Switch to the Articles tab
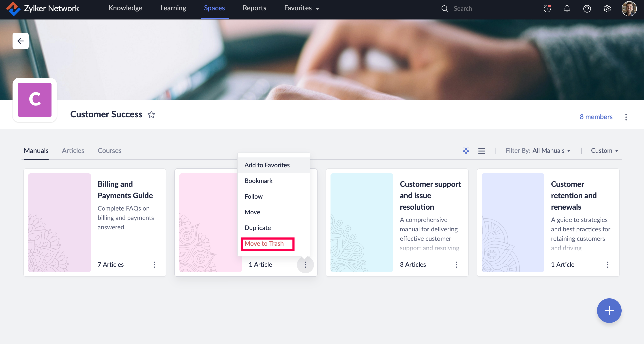Screen dimensions: 644x344 (x=73, y=151)
